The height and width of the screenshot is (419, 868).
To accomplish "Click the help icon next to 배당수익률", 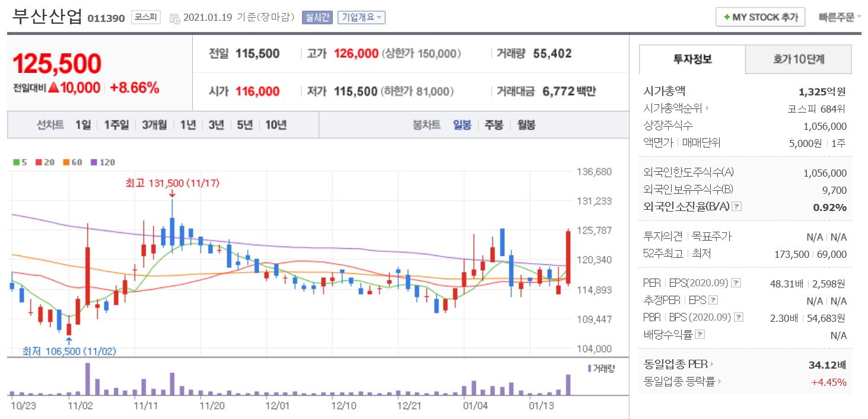I will (700, 335).
